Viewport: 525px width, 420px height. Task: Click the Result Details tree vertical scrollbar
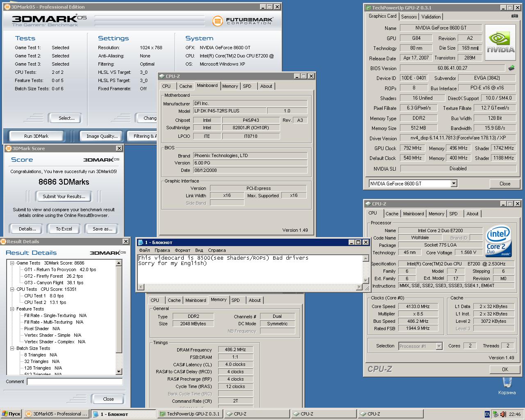click(119, 317)
